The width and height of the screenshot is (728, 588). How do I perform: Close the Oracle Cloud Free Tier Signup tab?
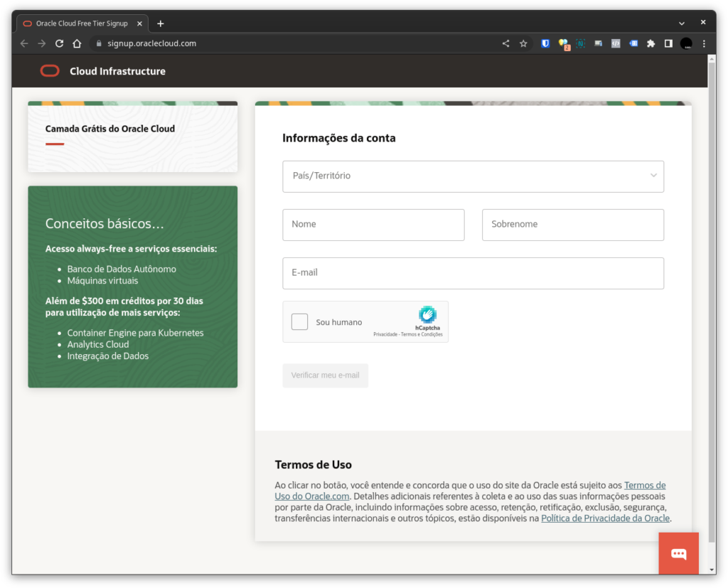139,23
